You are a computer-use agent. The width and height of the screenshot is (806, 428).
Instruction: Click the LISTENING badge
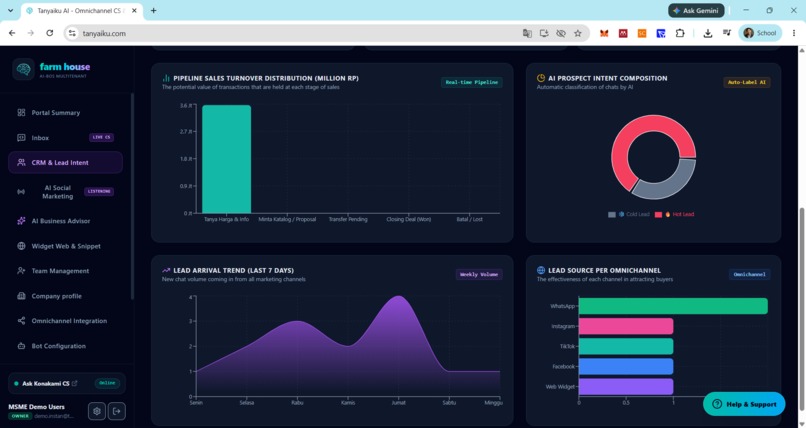pos(99,192)
